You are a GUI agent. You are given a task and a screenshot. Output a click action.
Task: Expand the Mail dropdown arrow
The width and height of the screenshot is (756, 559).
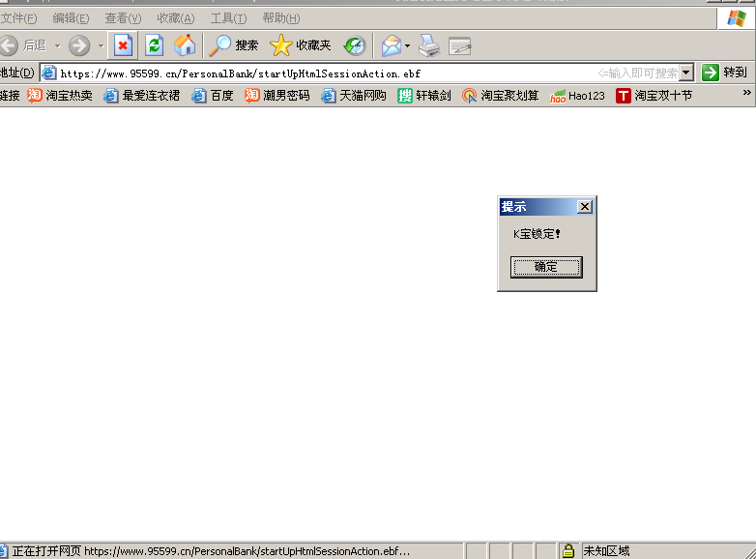407,46
